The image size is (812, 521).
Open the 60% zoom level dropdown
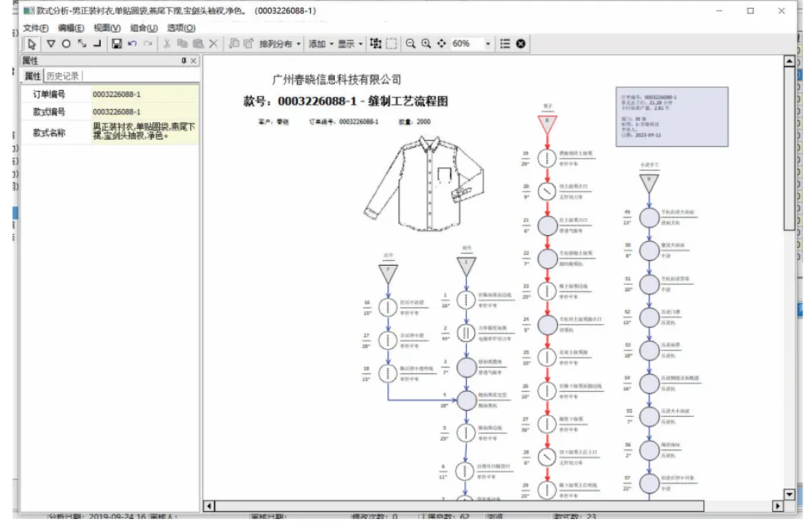(488, 44)
